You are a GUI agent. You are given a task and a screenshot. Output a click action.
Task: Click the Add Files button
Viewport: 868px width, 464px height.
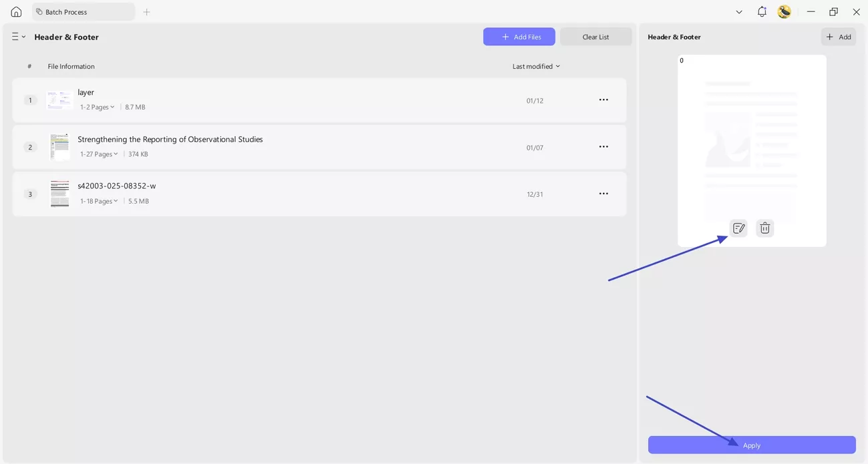point(519,37)
